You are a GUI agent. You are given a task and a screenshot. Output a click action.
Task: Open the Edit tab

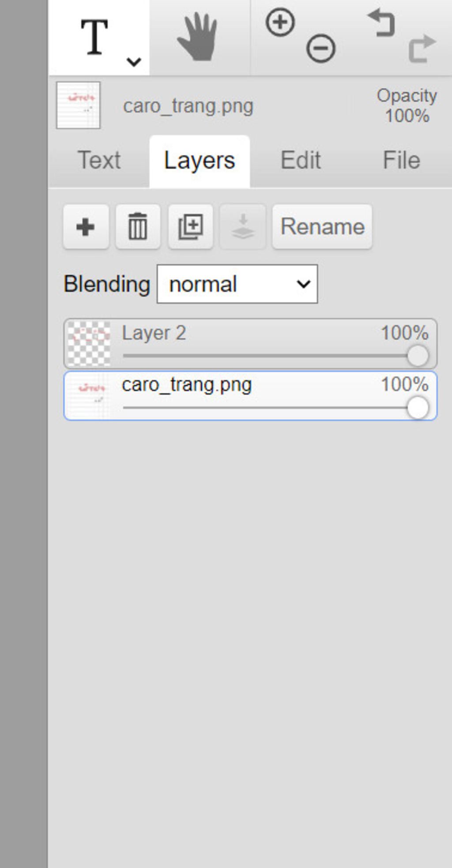pyautogui.click(x=301, y=160)
